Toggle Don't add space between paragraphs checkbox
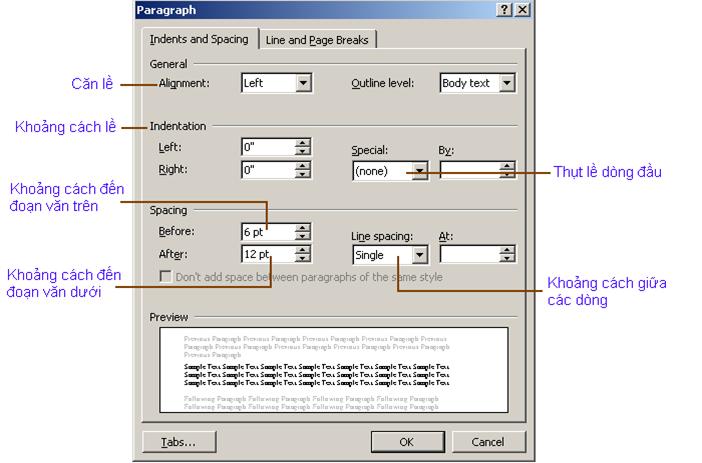Image resolution: width=702 pixels, height=463 pixels. click(165, 277)
